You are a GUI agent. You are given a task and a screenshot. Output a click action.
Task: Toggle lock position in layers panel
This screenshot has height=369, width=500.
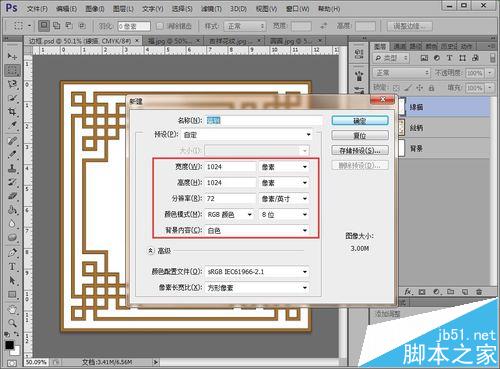point(419,88)
